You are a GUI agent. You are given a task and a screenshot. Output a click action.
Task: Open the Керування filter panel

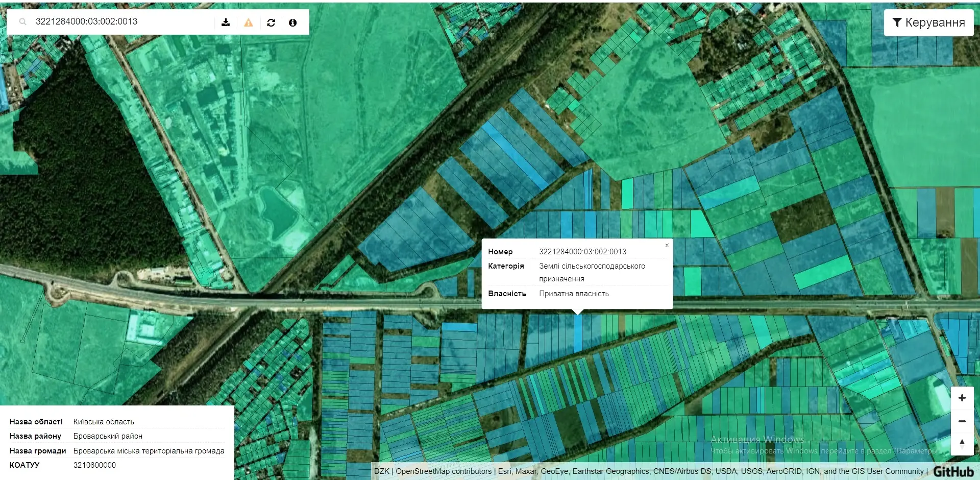(x=928, y=22)
